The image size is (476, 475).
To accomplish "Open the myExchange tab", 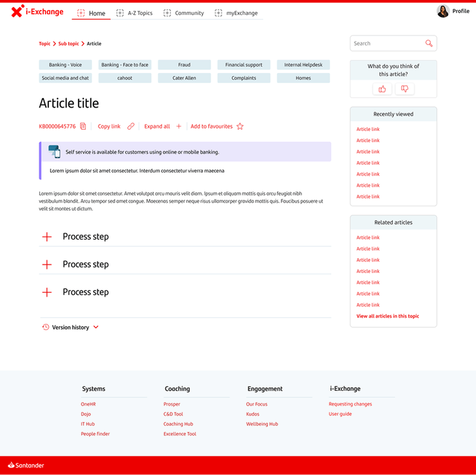I will point(236,13).
